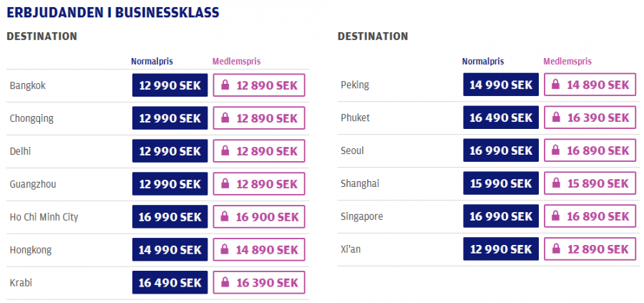Click the lock icon in Bangkok's member price
This screenshot has height=303, width=644.
[225, 85]
